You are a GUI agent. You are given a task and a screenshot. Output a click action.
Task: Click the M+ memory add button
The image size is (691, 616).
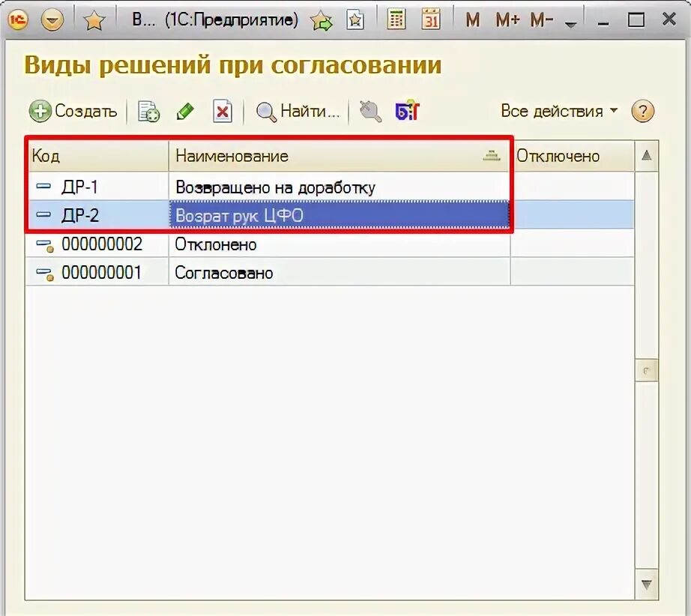pyautogui.click(x=507, y=19)
